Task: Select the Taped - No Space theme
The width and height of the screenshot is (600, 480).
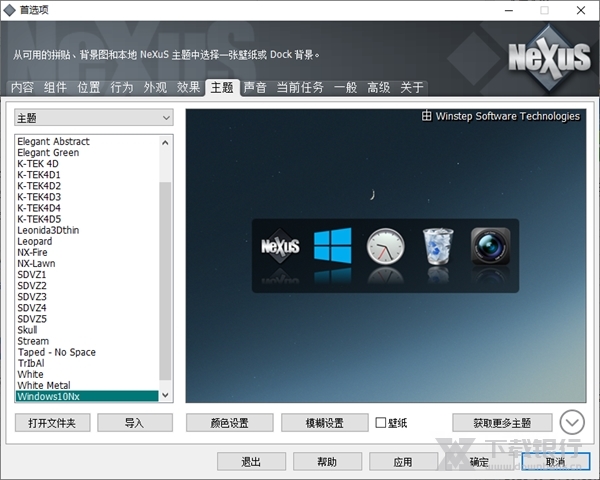Action: (87, 352)
